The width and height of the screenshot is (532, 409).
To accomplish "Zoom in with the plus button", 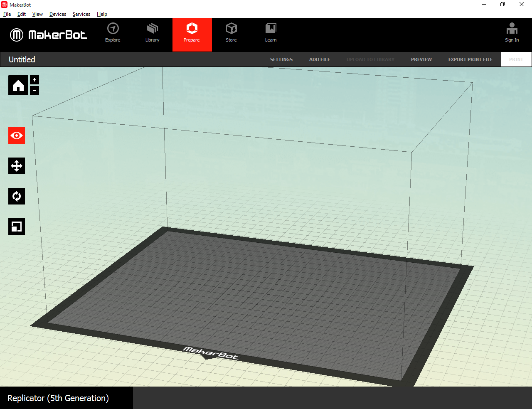I will [34, 80].
